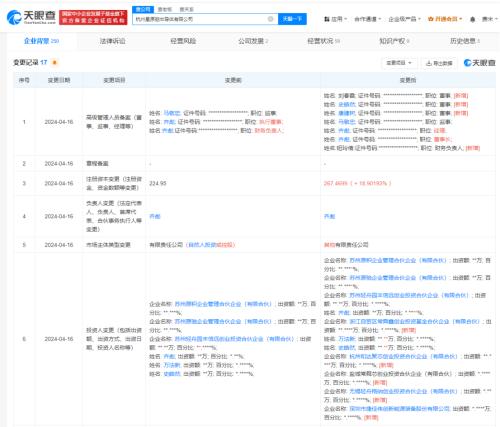Open 无锡轻舟翔翊创业投资合伙企业 link in 变更后
500x427 pixels.
click(403, 391)
